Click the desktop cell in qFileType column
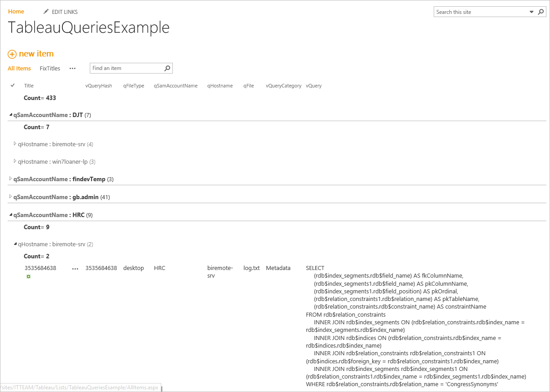550x392 pixels. coord(134,268)
